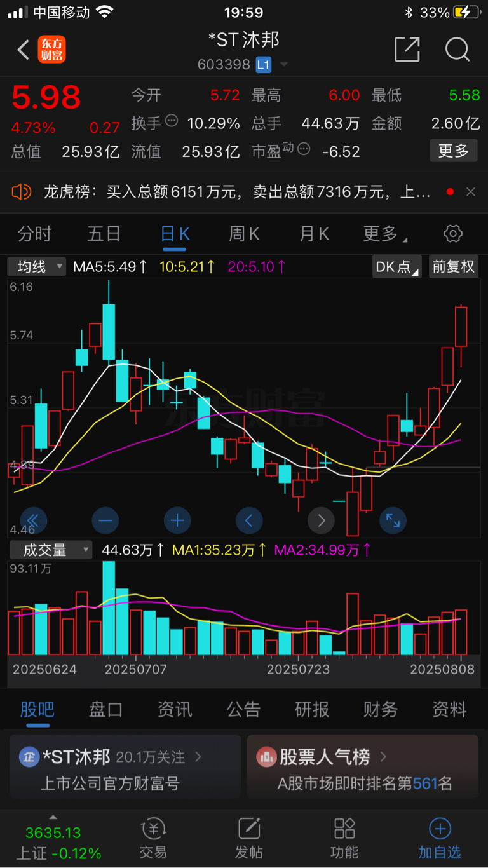The image size is (488, 868).
Task: Open the 股吧 tab
Action: pyautogui.click(x=37, y=709)
